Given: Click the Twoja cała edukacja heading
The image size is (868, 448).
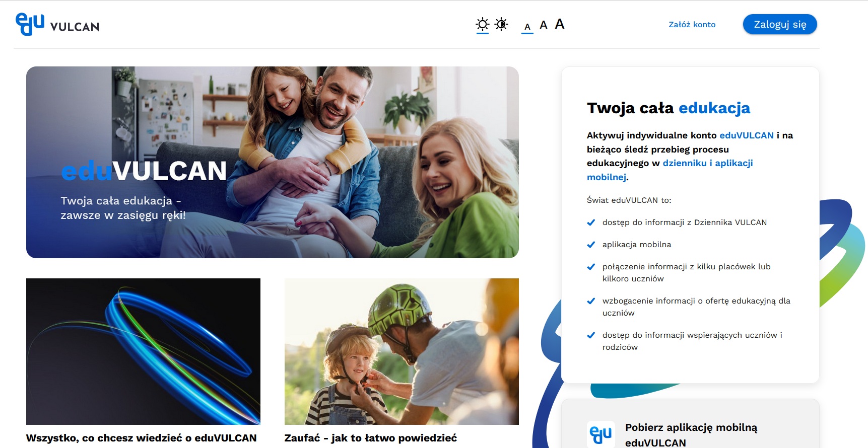Looking at the screenshot, I should (x=669, y=108).
